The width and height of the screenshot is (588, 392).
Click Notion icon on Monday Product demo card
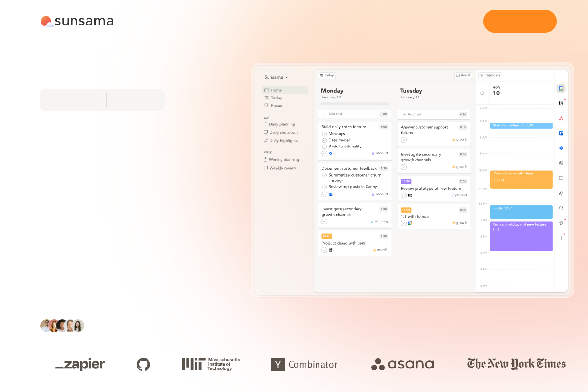click(x=331, y=250)
